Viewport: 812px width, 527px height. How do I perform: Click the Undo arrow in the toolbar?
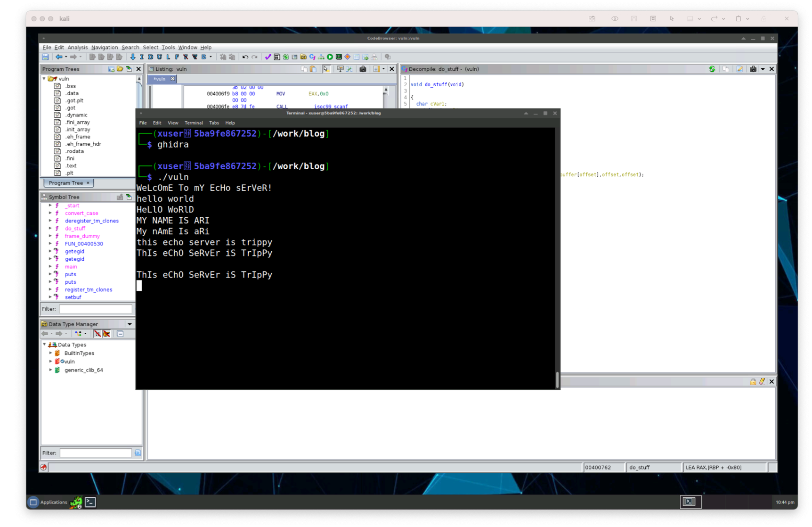click(245, 57)
